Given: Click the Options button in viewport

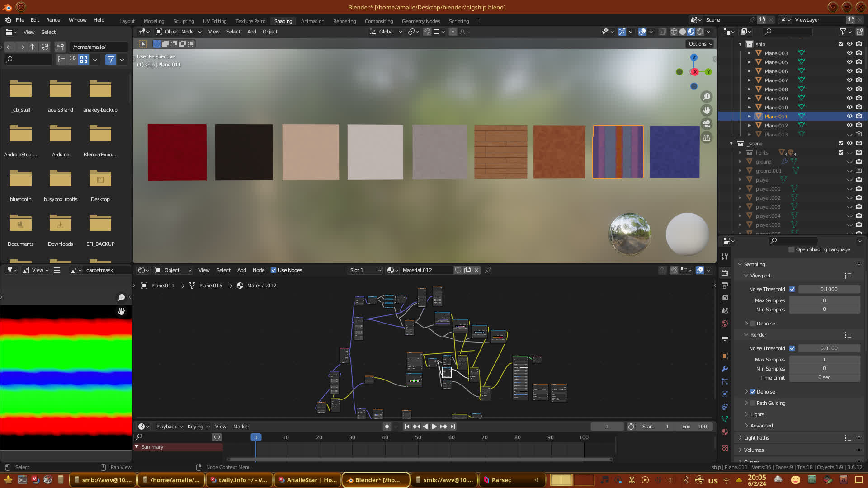Looking at the screenshot, I should coord(700,44).
